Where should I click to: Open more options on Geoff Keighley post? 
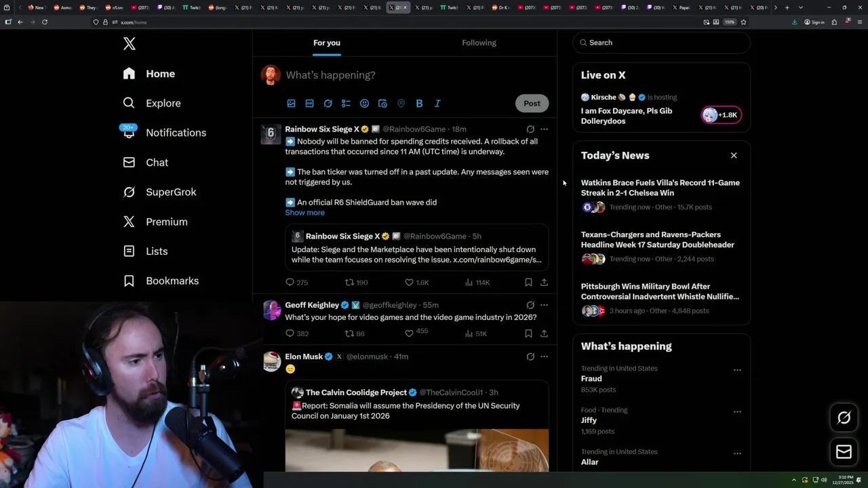tap(544, 305)
